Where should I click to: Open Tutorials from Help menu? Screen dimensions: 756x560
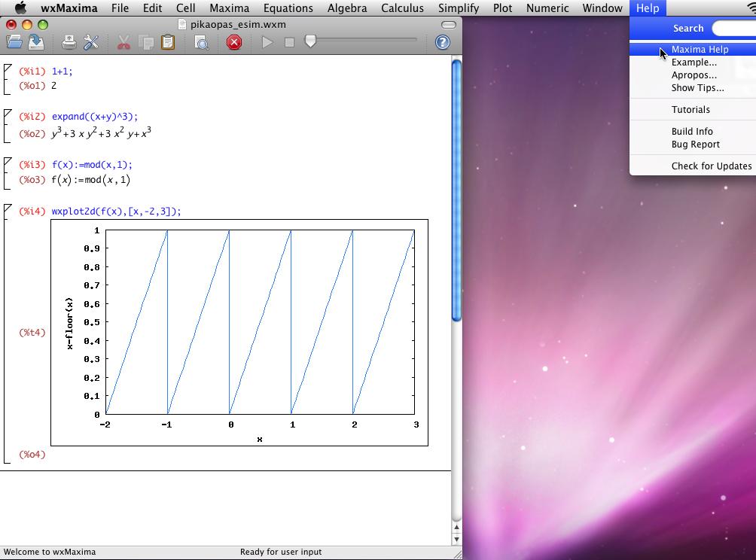693,109
